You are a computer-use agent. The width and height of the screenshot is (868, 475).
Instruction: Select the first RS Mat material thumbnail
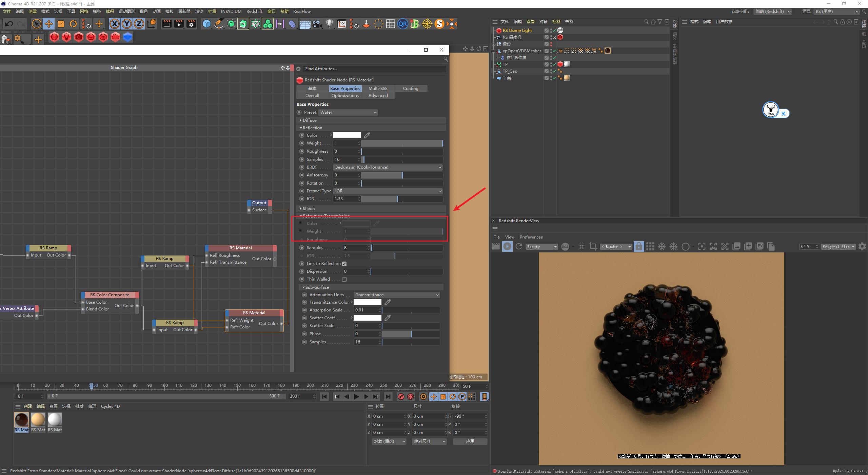click(21, 419)
